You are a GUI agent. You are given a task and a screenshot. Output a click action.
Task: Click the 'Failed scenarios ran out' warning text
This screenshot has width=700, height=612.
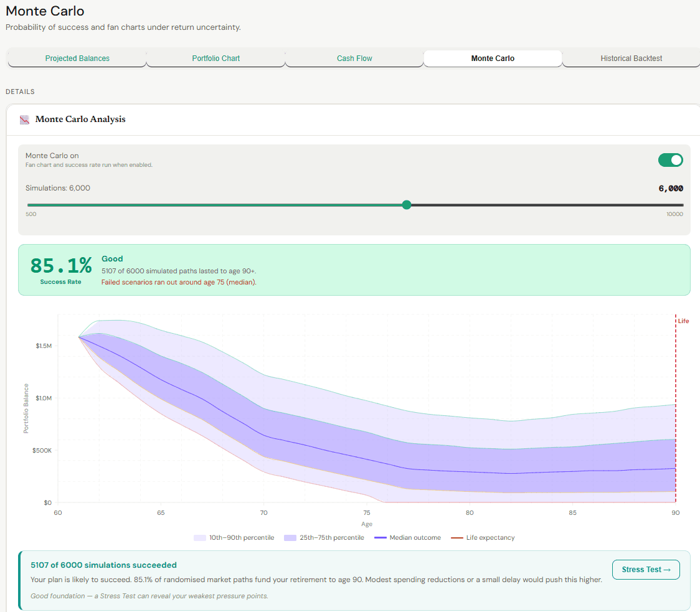pos(179,282)
